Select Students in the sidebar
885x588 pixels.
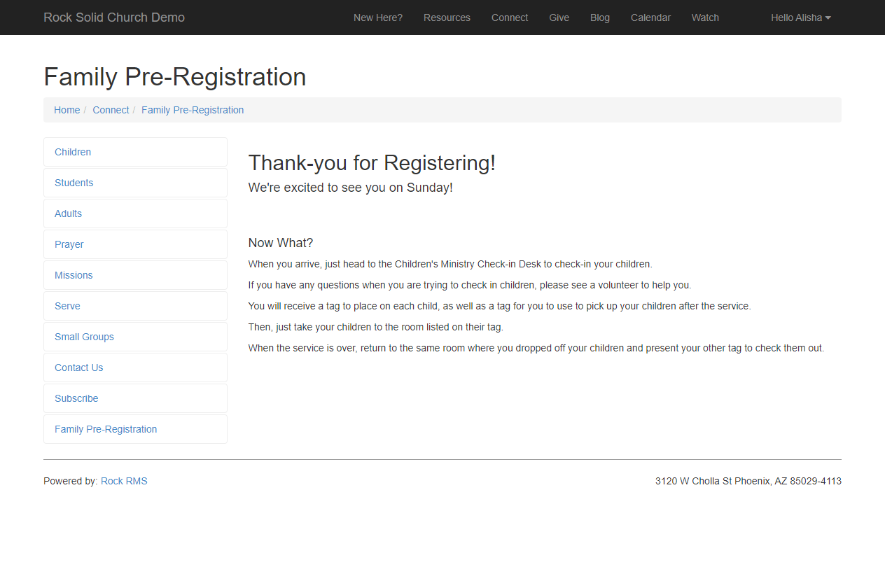coord(135,183)
